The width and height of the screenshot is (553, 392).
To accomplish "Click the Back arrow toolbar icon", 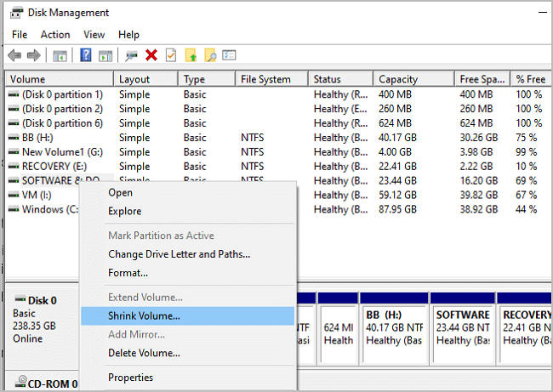I will point(14,55).
